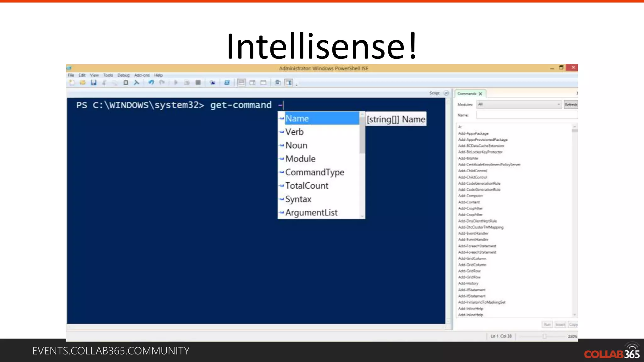Select Add-CertificateEnrollmentPolicyServer in the command list
The width and height of the screenshot is (644, 362).
pyautogui.click(x=489, y=165)
